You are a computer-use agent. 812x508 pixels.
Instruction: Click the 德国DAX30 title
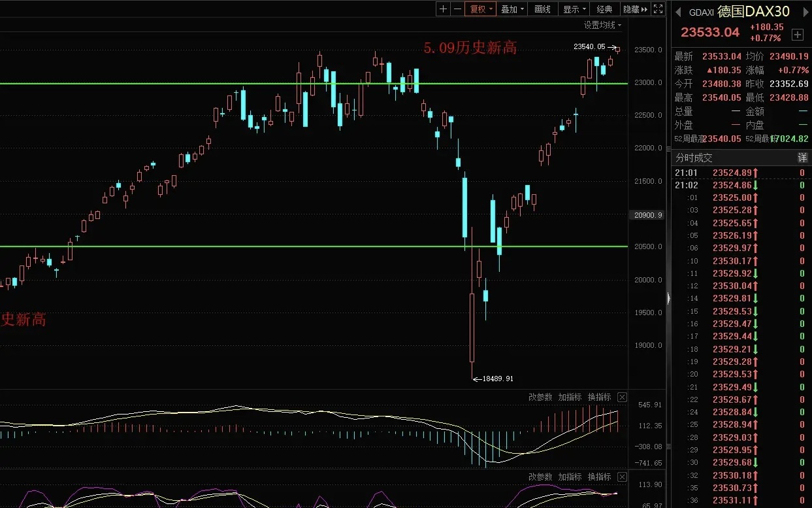753,12
